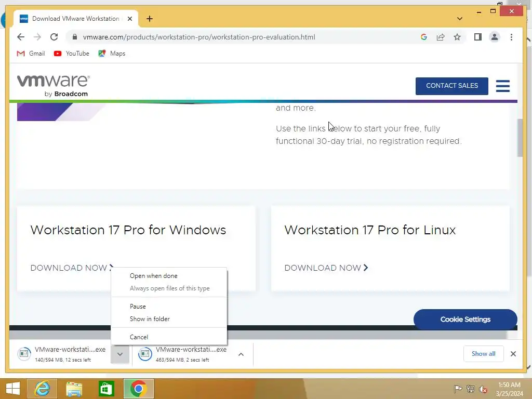The width and height of the screenshot is (532, 399).
Task: Open File Explorer from taskbar
Action: pyautogui.click(x=74, y=389)
